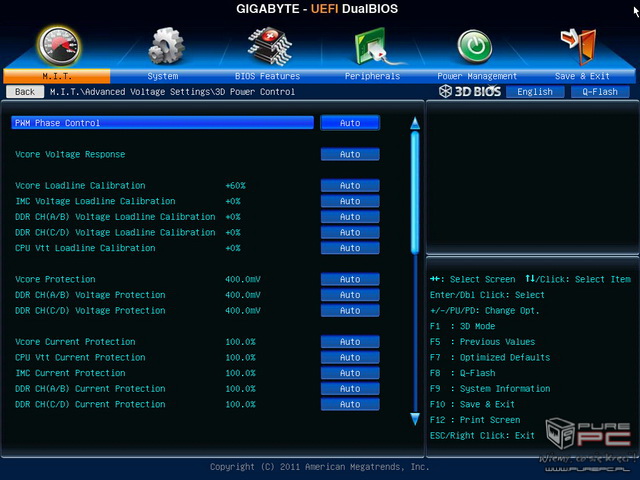Select the Vcore Voltage Response label

[x=70, y=154]
